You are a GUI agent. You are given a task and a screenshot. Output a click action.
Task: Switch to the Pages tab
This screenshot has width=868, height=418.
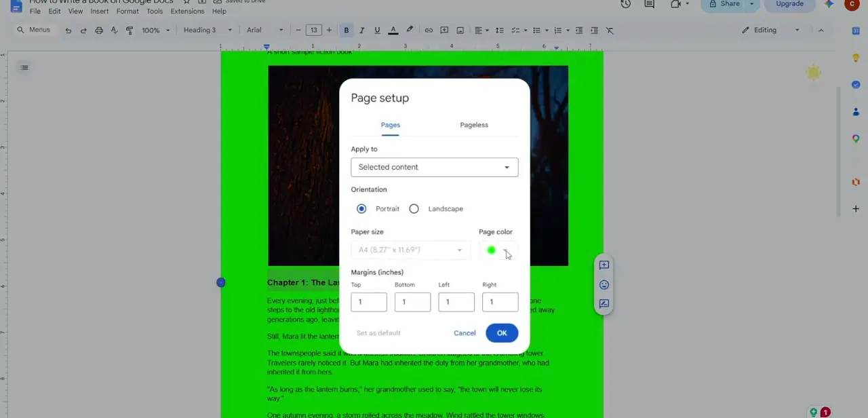coord(391,125)
